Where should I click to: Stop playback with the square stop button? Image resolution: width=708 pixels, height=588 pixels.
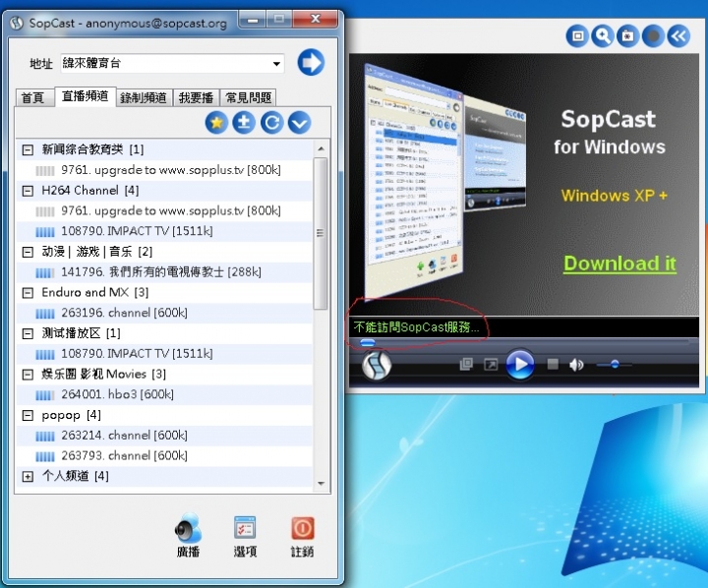(553, 364)
